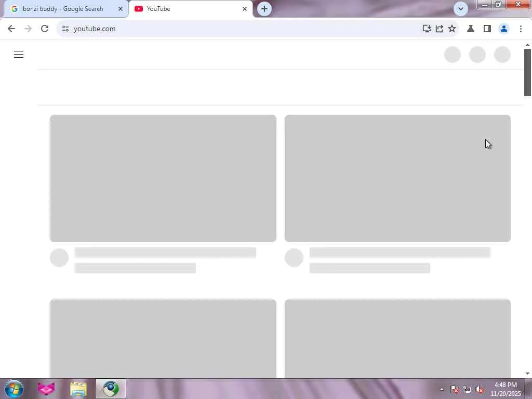Image resolution: width=532 pixels, height=399 pixels.
Task: Switch to bonzi buddy Google Search tab
Action: [66, 9]
